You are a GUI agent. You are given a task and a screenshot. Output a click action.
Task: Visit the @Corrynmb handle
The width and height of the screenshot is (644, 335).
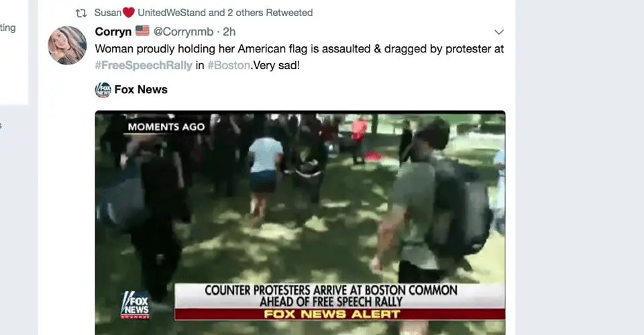184,32
